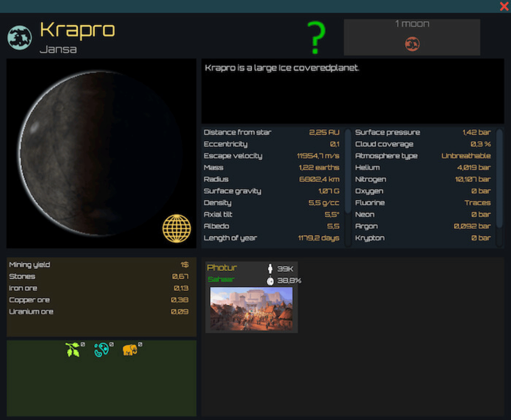Click the green plant flora icon
This screenshot has width=511, height=420.
(x=73, y=350)
